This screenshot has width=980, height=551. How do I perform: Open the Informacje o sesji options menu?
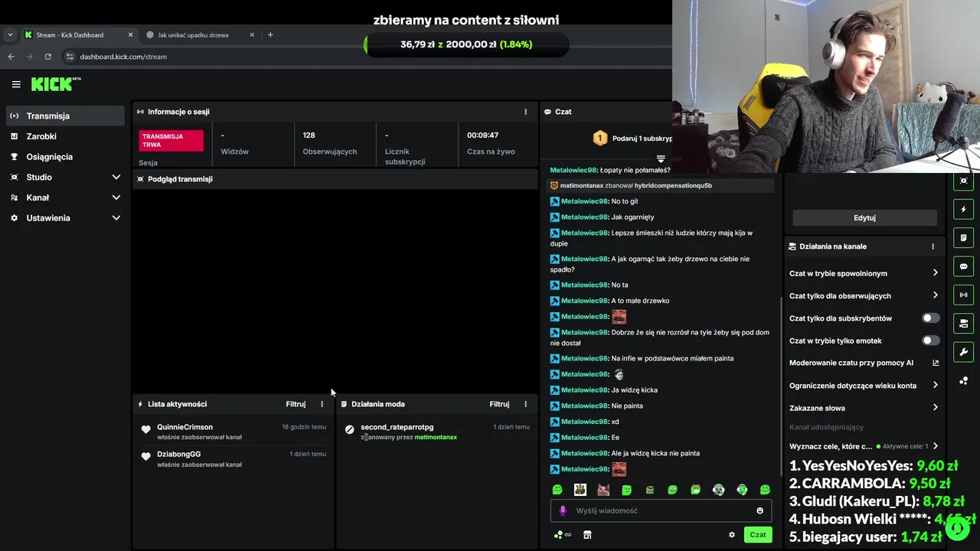(x=525, y=112)
